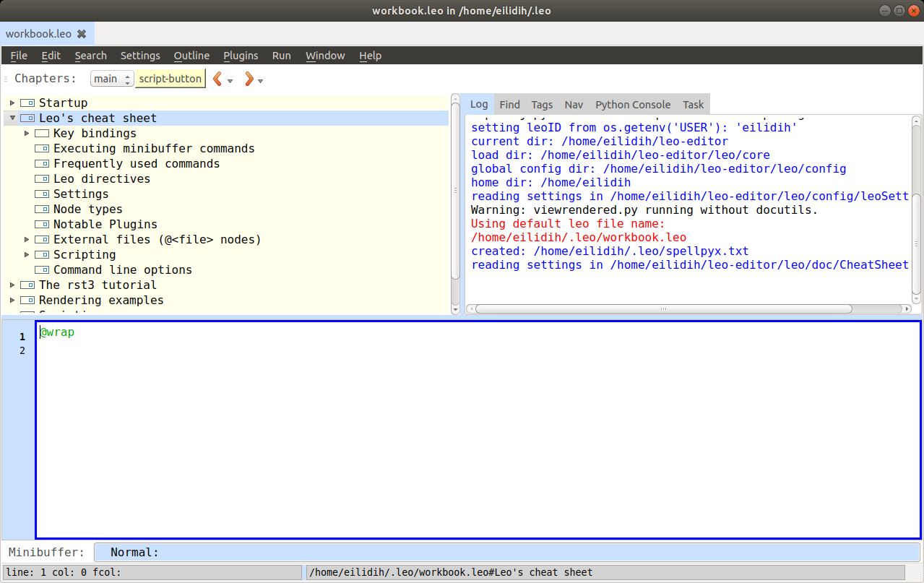Switch to the Log tab
Image resolution: width=924 pixels, height=583 pixels.
479,104
